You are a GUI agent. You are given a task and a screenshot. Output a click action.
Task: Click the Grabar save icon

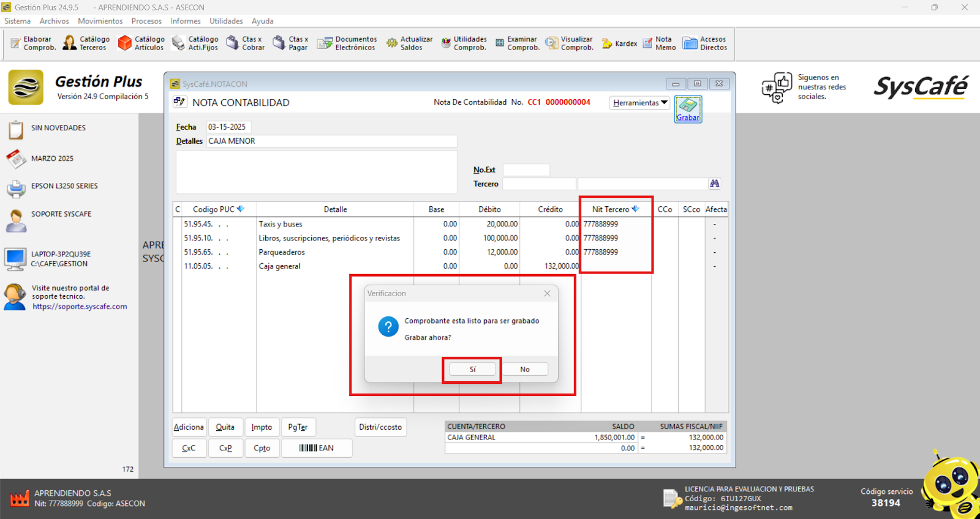point(688,109)
